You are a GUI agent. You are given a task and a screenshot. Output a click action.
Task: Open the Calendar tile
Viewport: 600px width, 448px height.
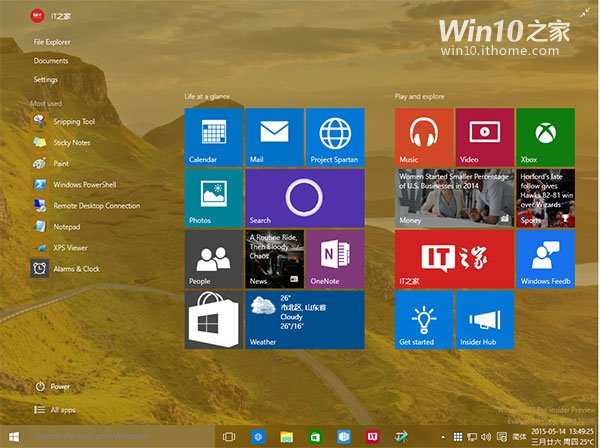click(x=214, y=137)
